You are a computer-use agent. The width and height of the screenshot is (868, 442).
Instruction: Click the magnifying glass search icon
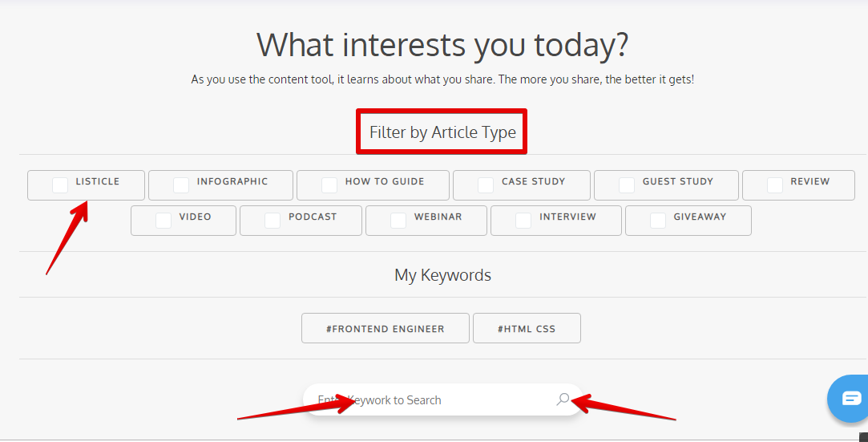point(563,399)
